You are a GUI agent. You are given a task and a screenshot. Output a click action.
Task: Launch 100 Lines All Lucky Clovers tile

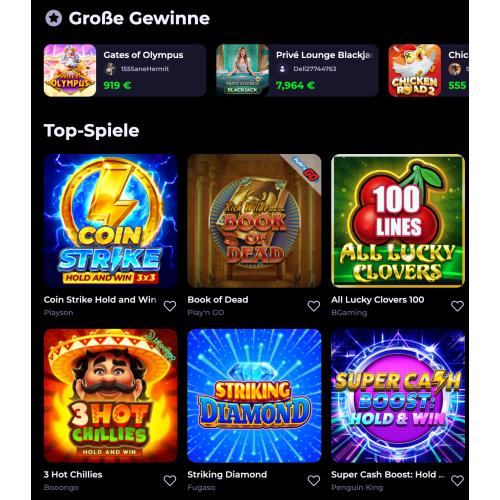pyautogui.click(x=398, y=221)
